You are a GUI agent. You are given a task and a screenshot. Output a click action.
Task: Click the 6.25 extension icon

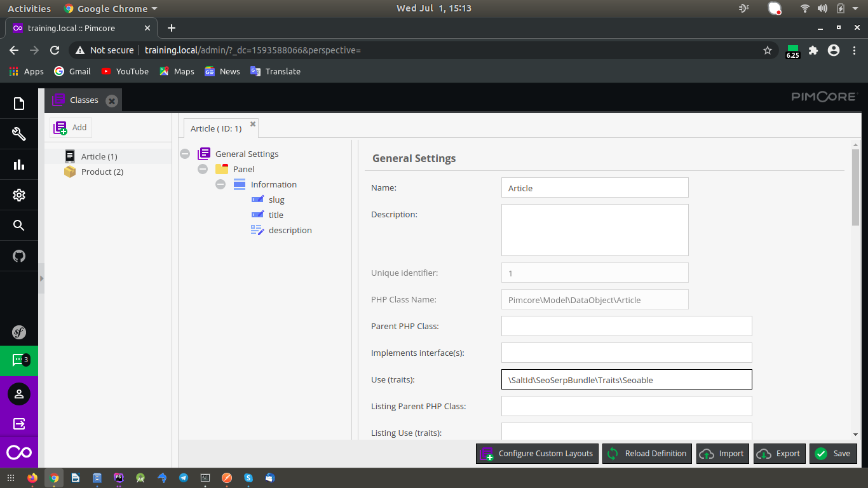(x=792, y=51)
